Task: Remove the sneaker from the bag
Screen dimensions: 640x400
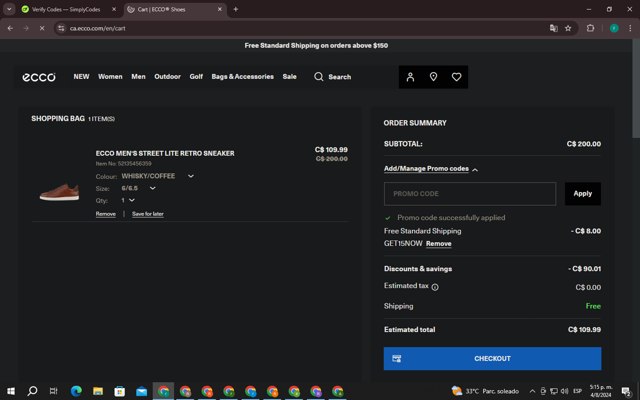Action: coord(106,214)
